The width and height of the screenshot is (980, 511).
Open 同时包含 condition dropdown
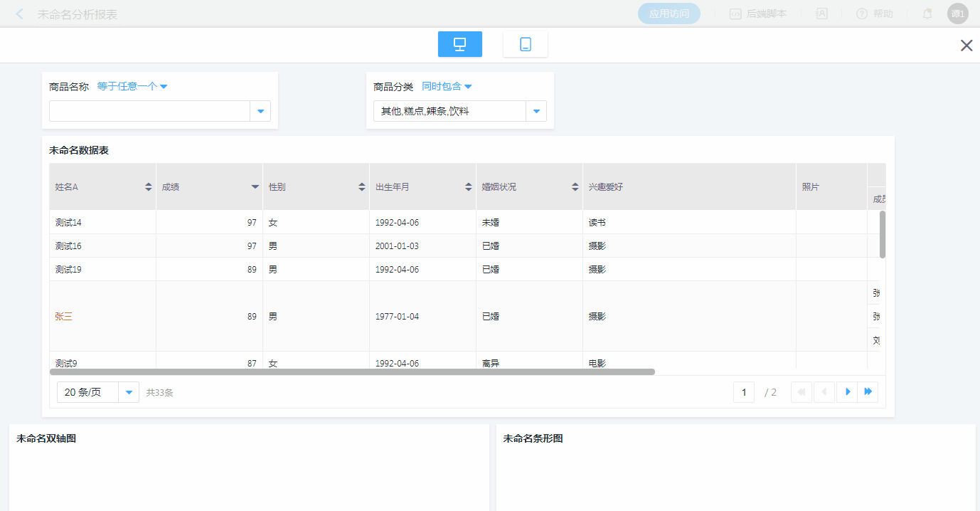point(447,87)
